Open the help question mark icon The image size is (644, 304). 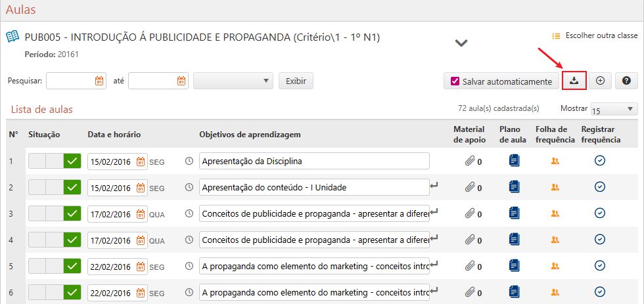(x=626, y=81)
